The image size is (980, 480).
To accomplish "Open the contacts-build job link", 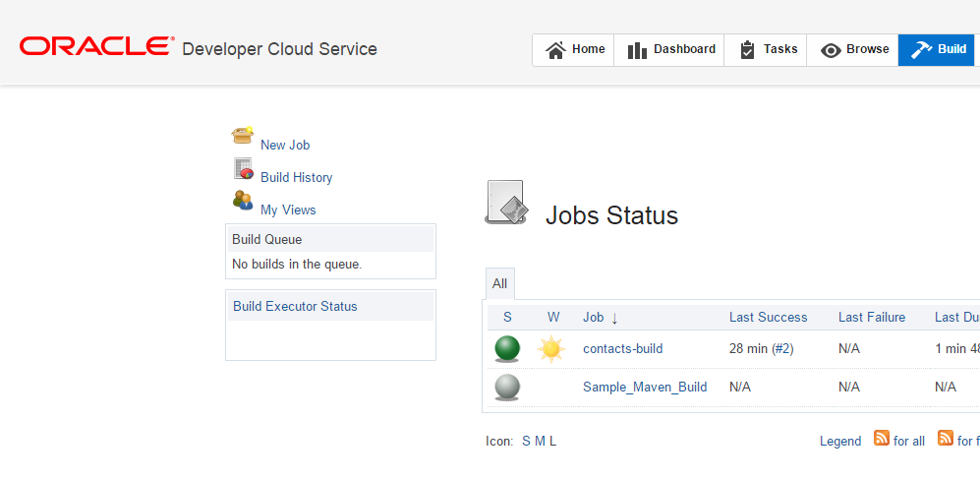I will click(622, 348).
